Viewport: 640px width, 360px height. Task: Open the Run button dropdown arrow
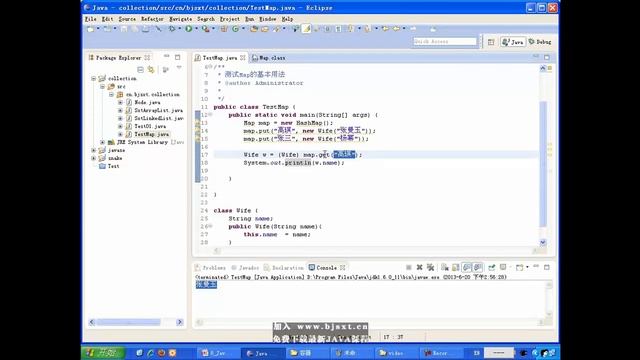[x=196, y=29]
